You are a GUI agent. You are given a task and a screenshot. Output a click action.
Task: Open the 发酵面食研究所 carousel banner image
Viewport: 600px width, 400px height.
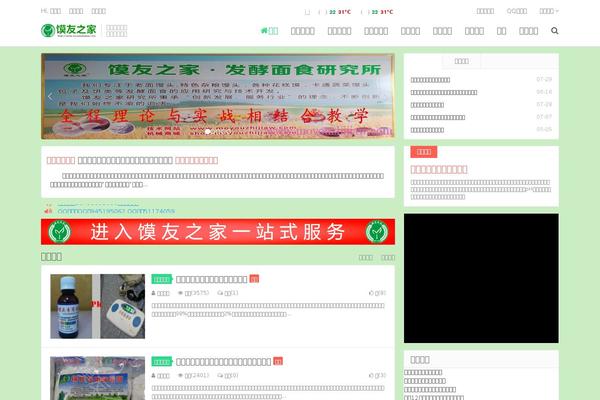[x=218, y=96]
